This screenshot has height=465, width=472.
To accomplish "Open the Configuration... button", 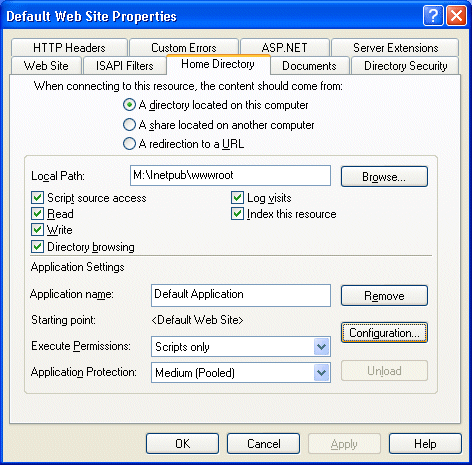I will pyautogui.click(x=384, y=332).
